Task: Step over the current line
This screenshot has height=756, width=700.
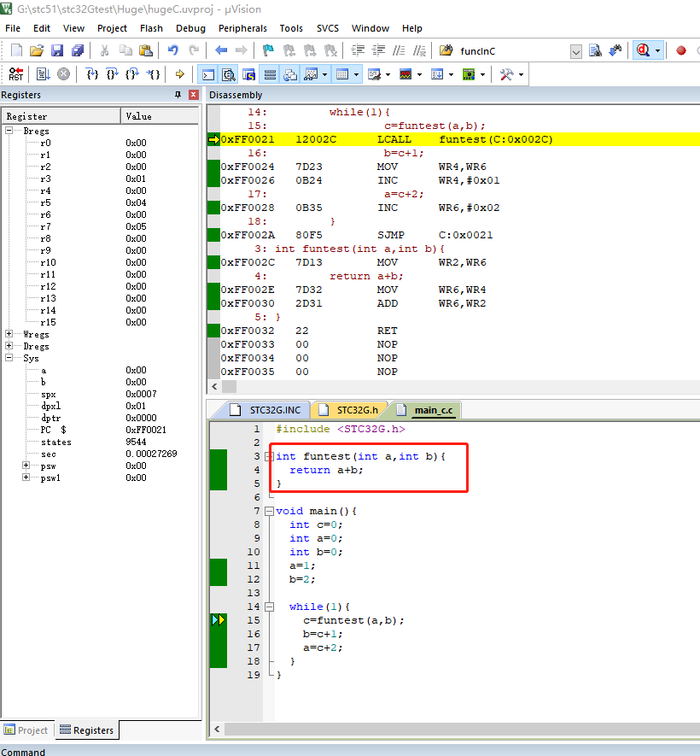Action: [112, 74]
